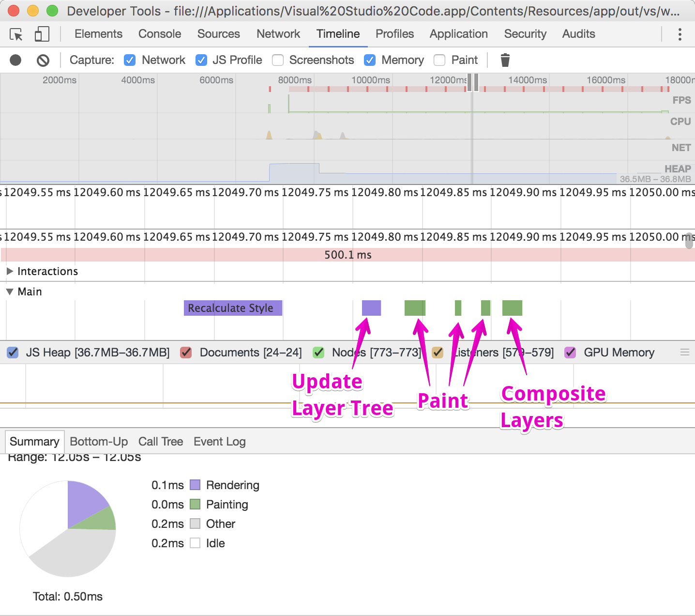Toggle the device toolbar icon
The width and height of the screenshot is (695, 616).
[x=42, y=34]
